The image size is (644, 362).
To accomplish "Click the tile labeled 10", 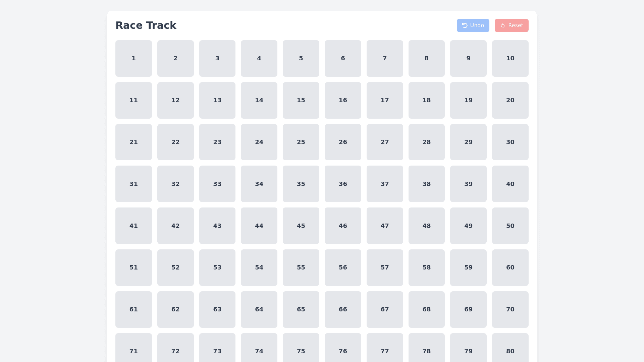I will pos(510,58).
